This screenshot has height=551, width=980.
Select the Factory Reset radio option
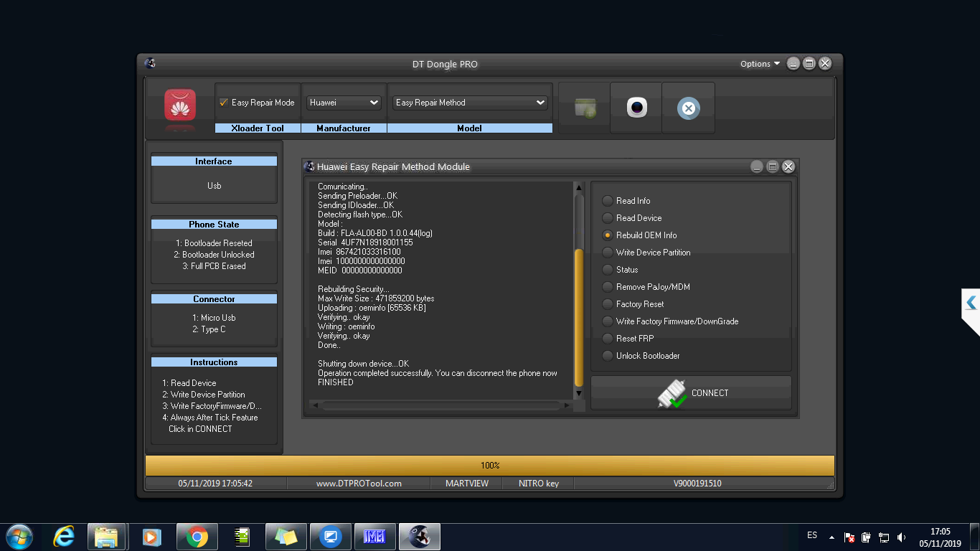click(608, 304)
